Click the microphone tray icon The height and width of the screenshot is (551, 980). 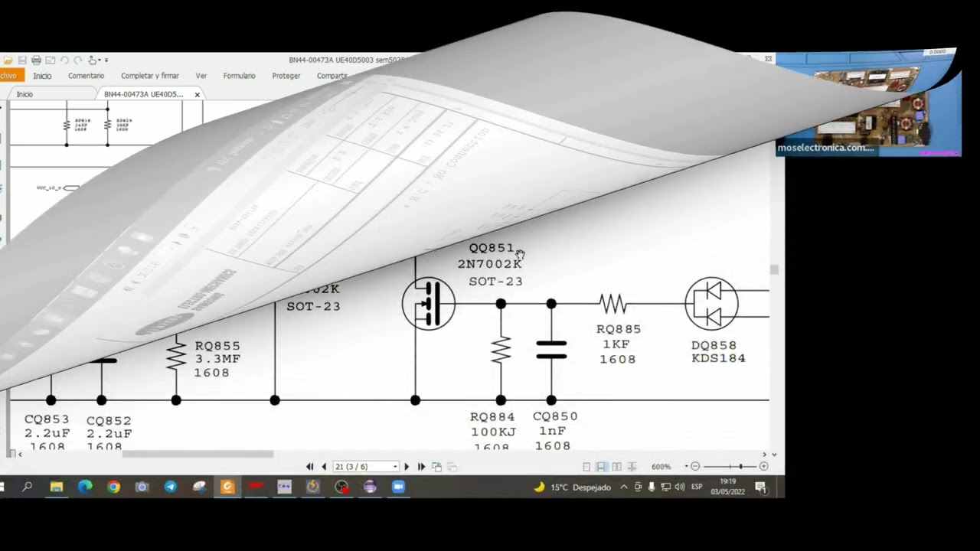(652, 487)
